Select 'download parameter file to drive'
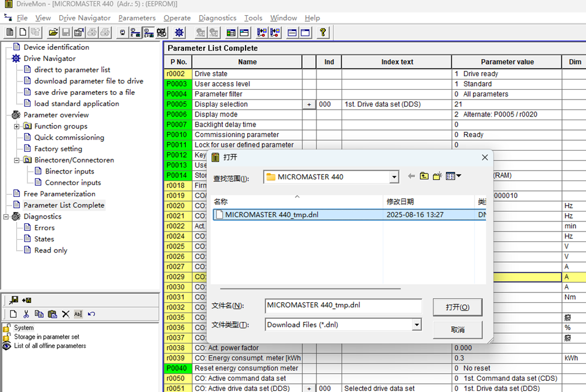The width and height of the screenshot is (586, 392). click(x=88, y=81)
